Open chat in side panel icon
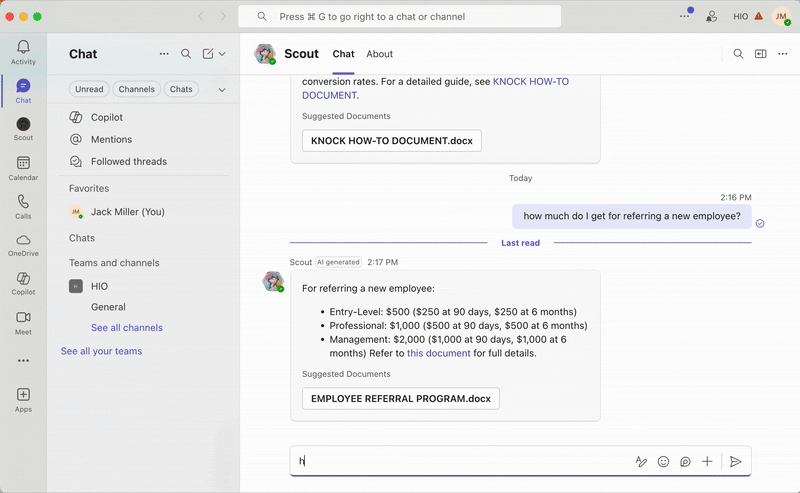The width and height of the screenshot is (800, 493). [x=761, y=54]
